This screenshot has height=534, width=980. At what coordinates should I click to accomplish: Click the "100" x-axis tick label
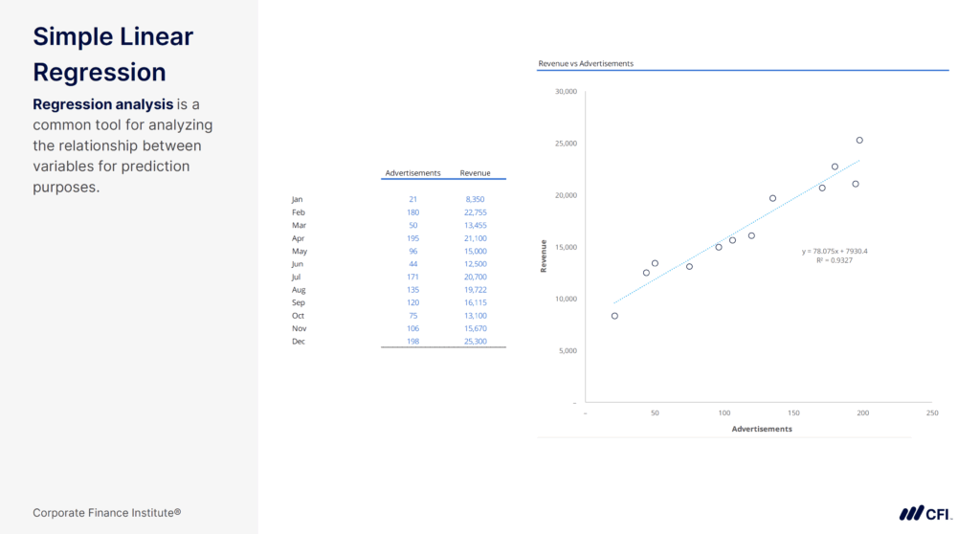pyautogui.click(x=724, y=412)
